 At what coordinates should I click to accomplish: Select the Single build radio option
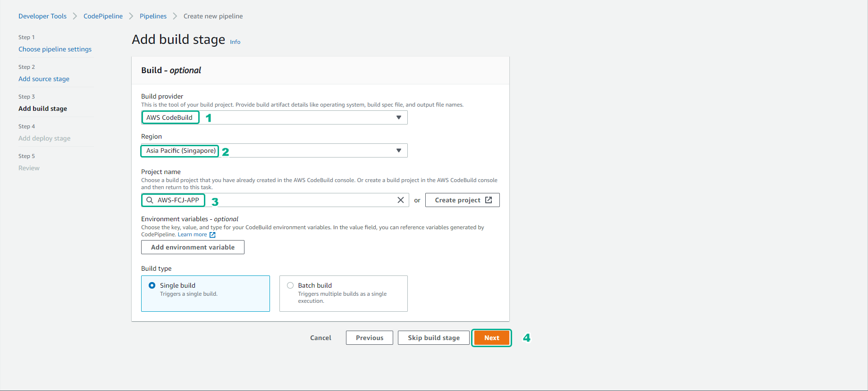[152, 285]
